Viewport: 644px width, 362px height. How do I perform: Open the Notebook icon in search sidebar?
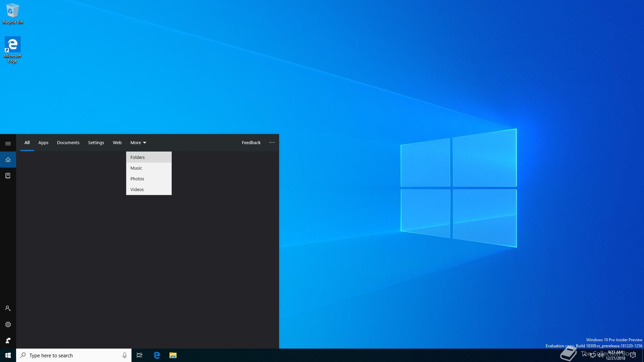click(x=8, y=176)
